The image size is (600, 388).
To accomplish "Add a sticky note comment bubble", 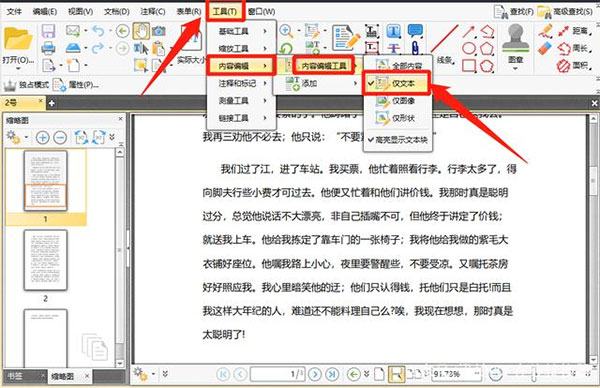I will (x=415, y=31).
